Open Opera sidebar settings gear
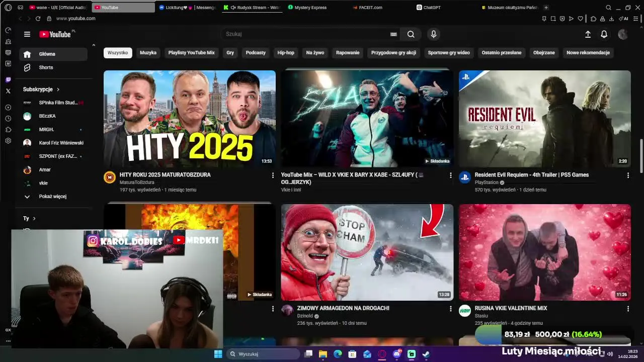 (x=8, y=141)
